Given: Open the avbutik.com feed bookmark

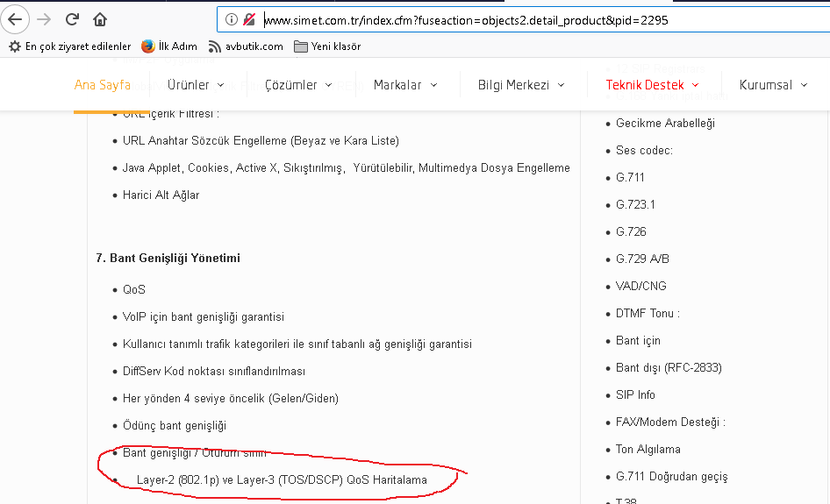Looking at the screenshot, I should click(x=245, y=46).
